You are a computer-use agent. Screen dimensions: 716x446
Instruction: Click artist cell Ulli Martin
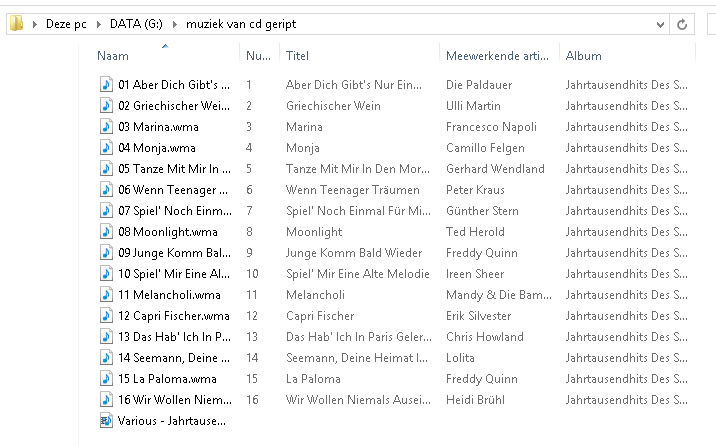tap(473, 105)
